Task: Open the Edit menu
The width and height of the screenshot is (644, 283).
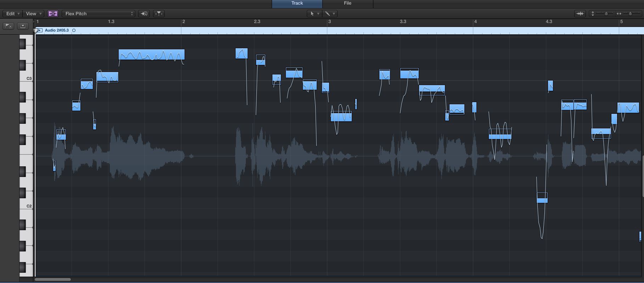Action: [x=13, y=13]
